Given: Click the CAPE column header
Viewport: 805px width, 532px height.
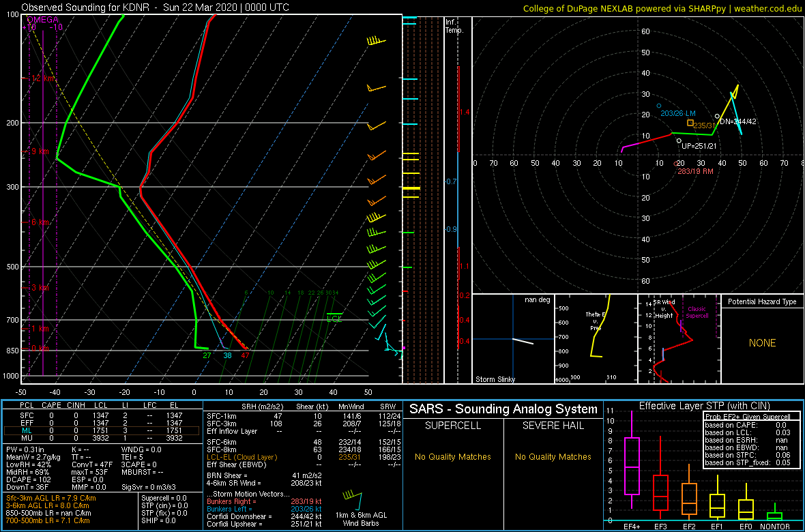Looking at the screenshot, I should (50, 407).
